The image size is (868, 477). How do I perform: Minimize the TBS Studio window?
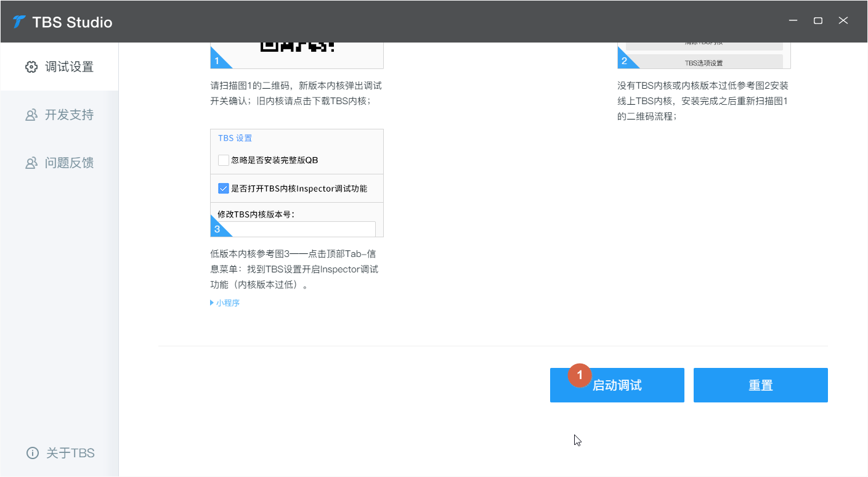tap(793, 21)
